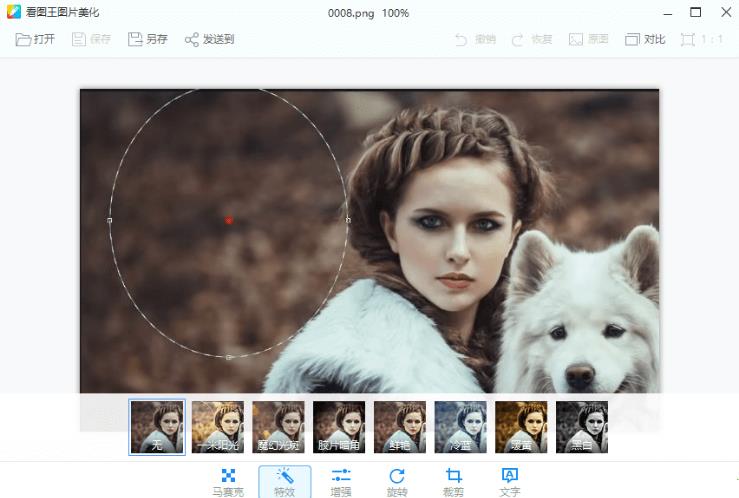Open the 增强 enhance adjustments
This screenshot has height=498, width=739.
coord(341,482)
